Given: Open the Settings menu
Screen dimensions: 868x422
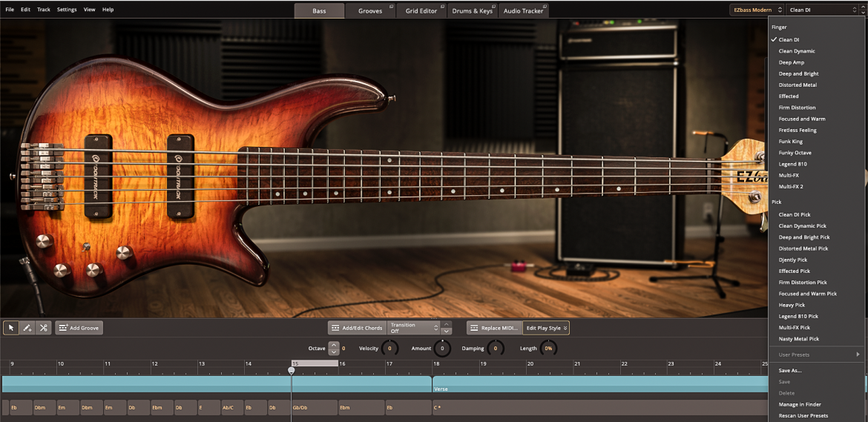Looking at the screenshot, I should coord(67,10).
